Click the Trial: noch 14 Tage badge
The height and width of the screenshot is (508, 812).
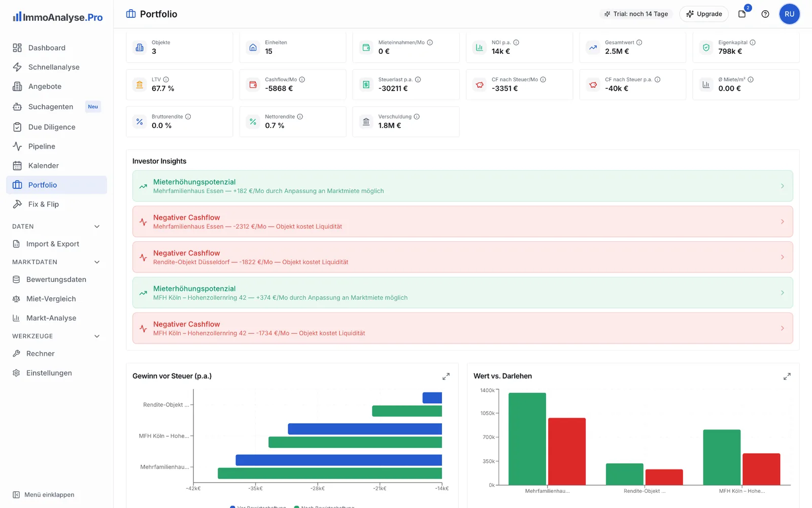point(636,14)
